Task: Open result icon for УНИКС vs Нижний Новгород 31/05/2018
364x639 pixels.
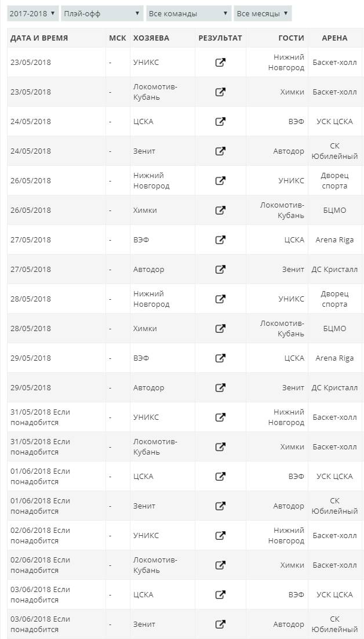Action: [x=220, y=417]
